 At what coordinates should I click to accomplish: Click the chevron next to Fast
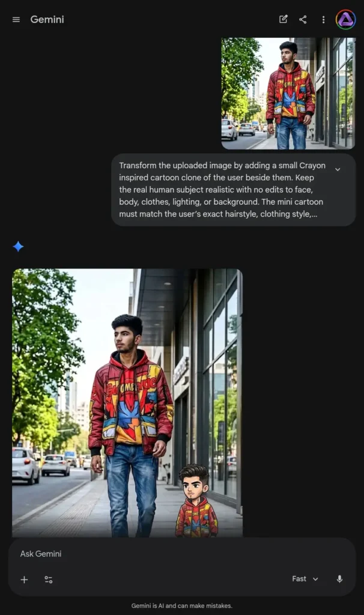(315, 579)
